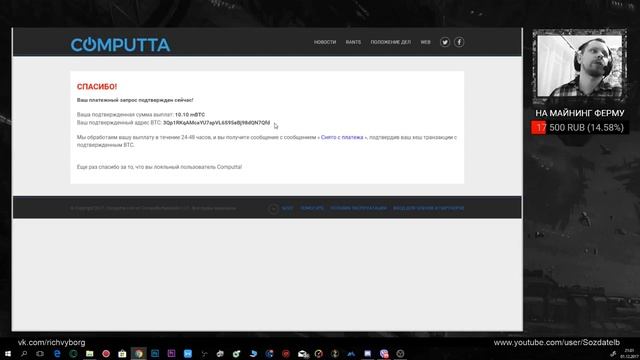Open Computta's Facebook page icon
This screenshot has width=640, height=360.
459,42
